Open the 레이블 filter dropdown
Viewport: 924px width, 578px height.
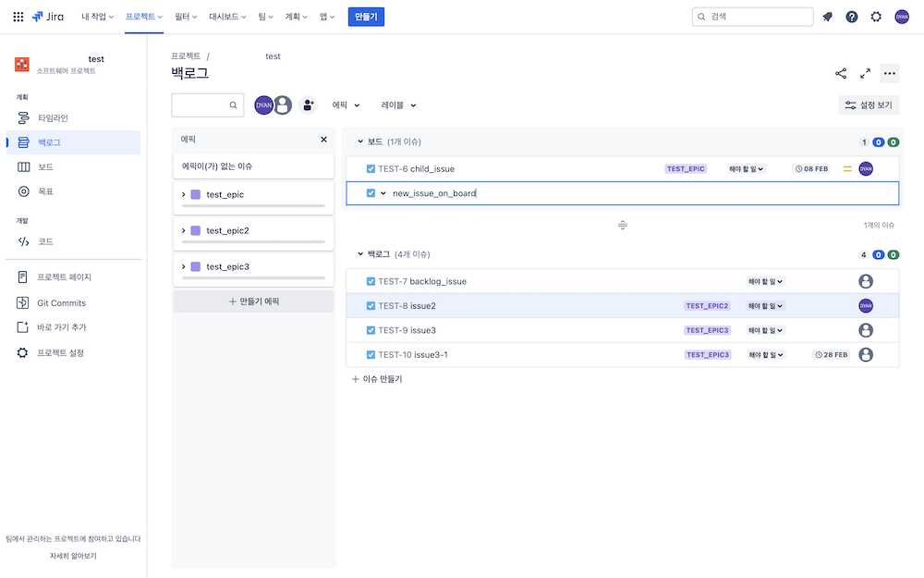pyautogui.click(x=399, y=105)
